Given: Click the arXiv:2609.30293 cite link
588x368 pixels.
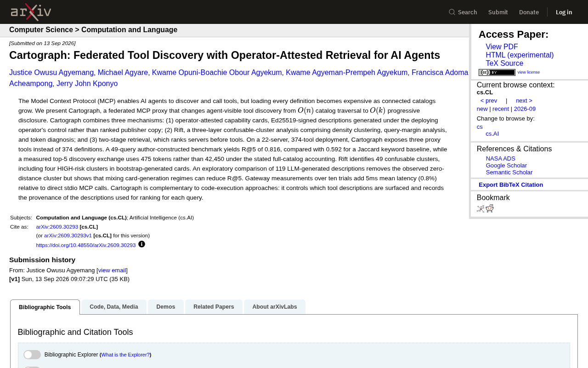Looking at the screenshot, I should pyautogui.click(x=57, y=227).
